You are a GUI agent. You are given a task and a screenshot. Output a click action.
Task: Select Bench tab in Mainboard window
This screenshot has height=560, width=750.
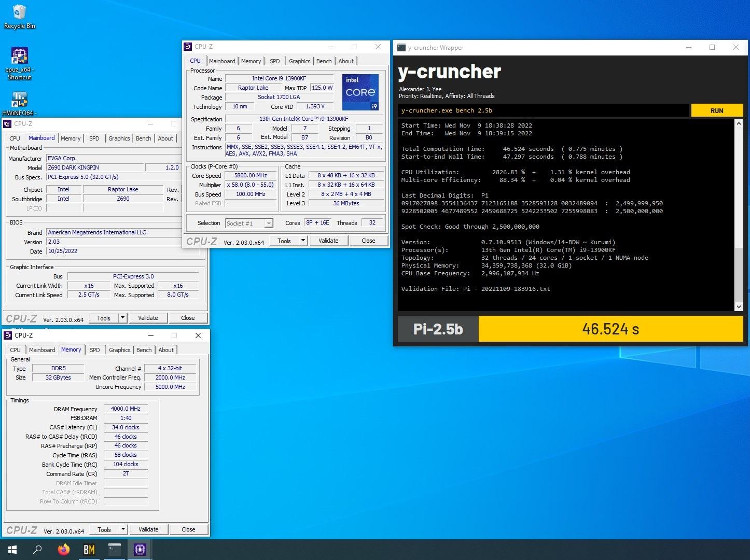144,138
